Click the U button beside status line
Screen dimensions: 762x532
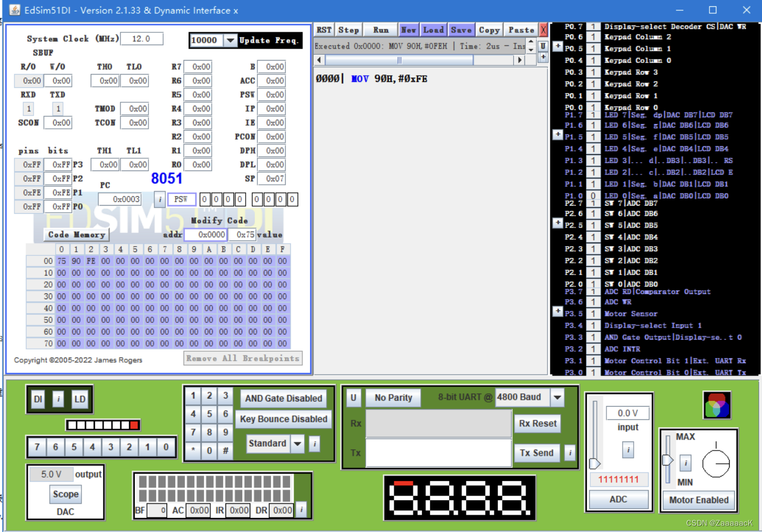tap(543, 46)
